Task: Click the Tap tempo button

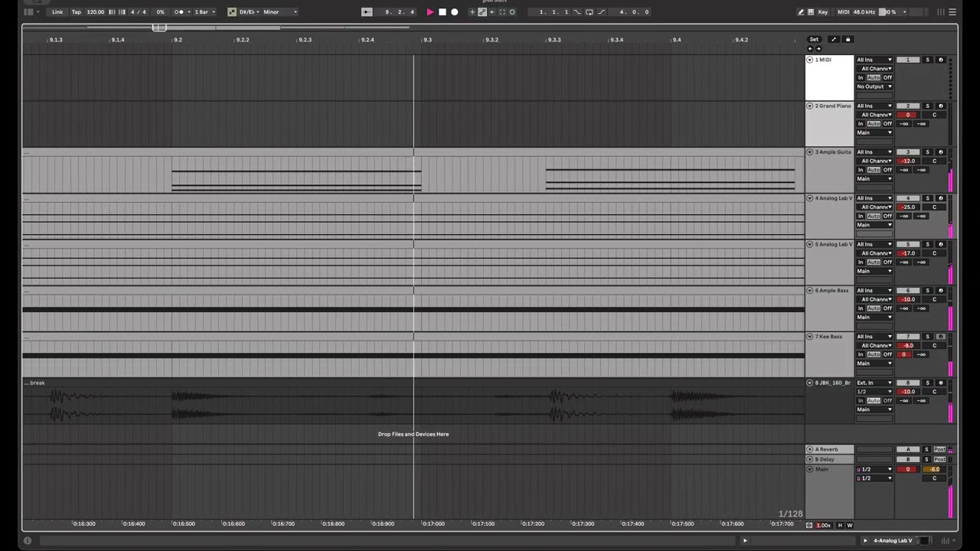Action: [x=76, y=12]
